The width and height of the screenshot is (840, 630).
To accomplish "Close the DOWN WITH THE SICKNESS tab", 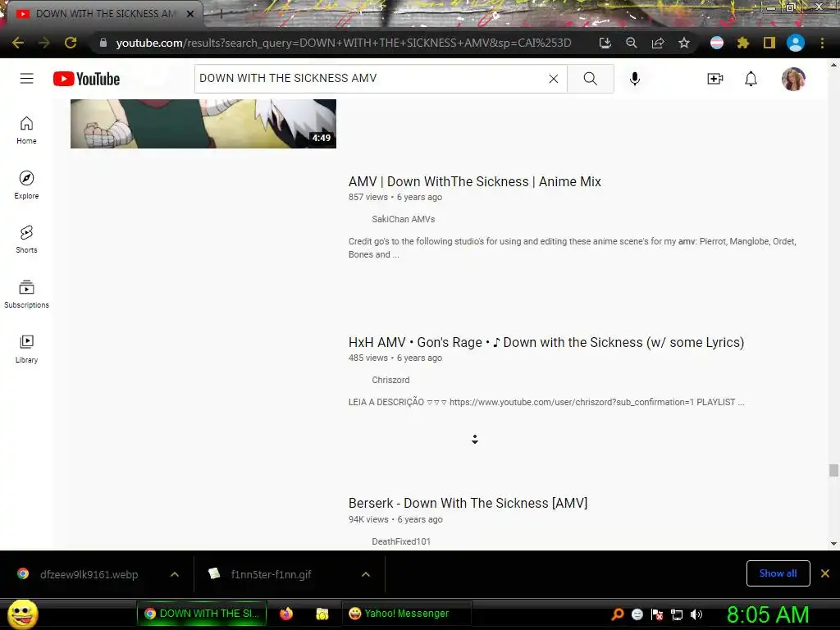I will [190, 14].
